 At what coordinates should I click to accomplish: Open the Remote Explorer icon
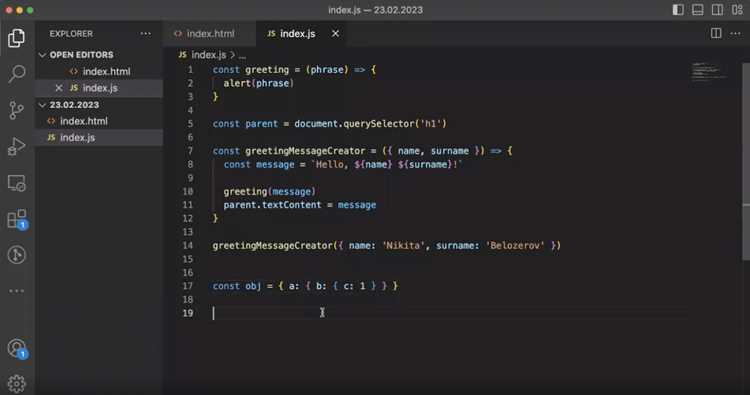[x=17, y=183]
